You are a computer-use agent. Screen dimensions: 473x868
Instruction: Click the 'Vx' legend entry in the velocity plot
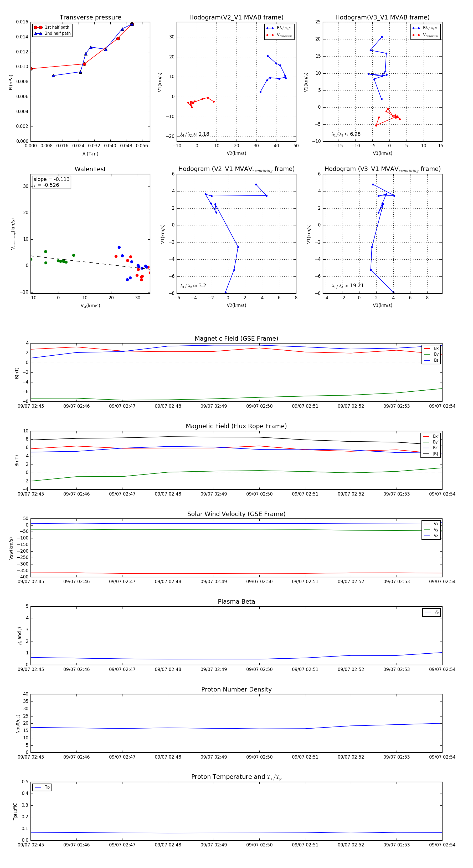431,524
